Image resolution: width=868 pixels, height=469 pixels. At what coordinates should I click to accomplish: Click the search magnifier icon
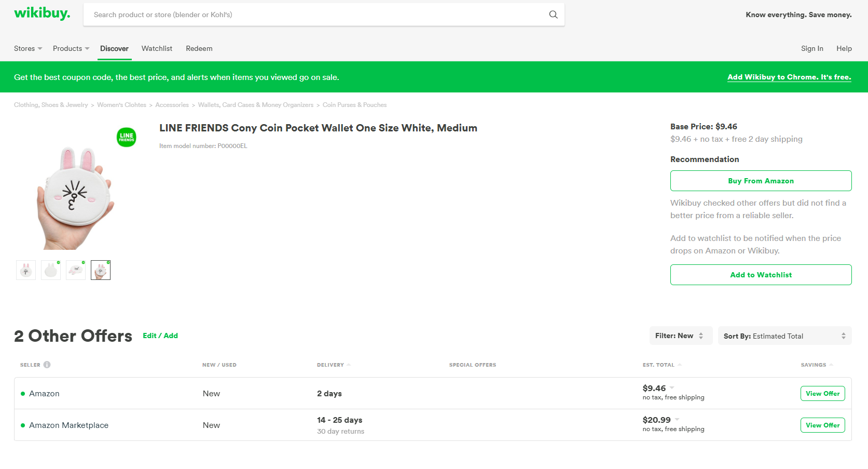553,15
